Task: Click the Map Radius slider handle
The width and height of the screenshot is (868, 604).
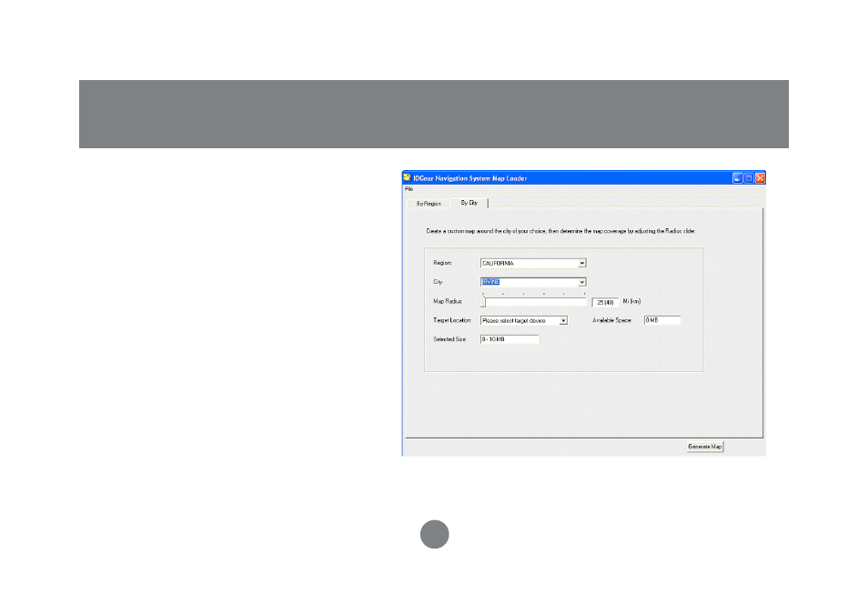Action: tap(483, 301)
